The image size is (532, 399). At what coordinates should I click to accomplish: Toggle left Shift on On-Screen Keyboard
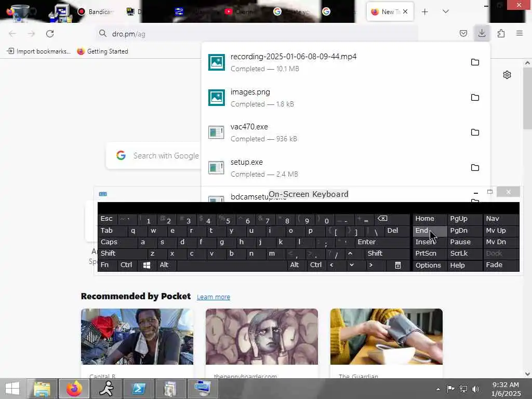[x=123, y=254]
